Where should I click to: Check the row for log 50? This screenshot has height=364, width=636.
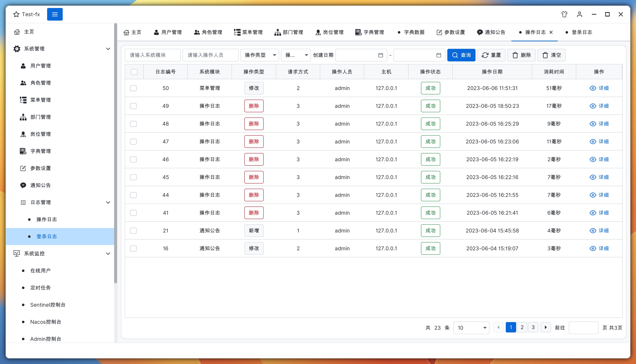click(x=133, y=88)
